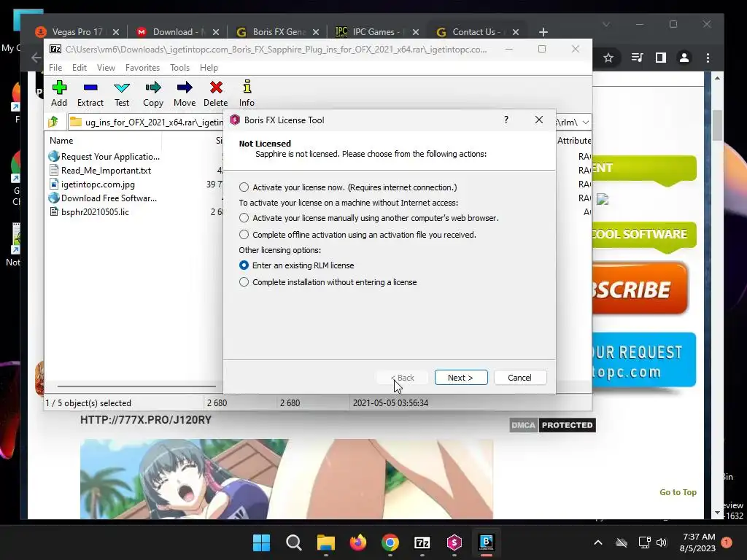Open 7-Zip File menu
This screenshot has height=560, width=747.
coord(55,68)
